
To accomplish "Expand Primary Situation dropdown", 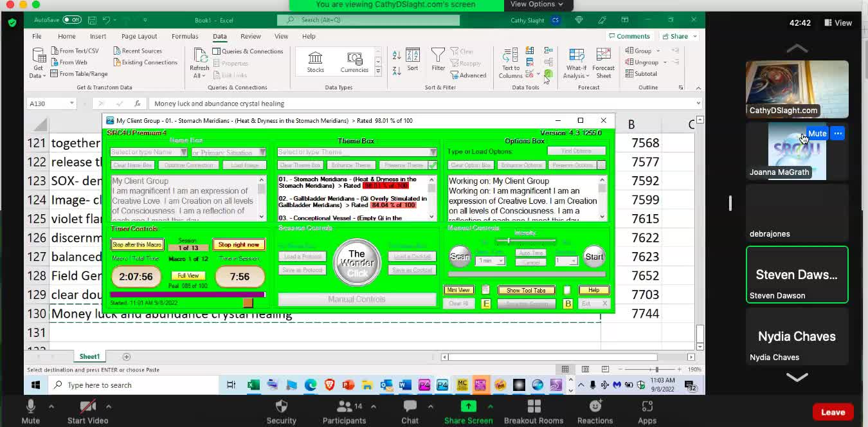I will pyautogui.click(x=262, y=152).
